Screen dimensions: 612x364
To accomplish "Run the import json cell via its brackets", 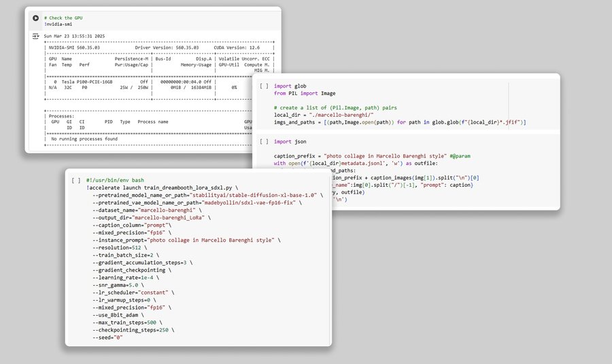I will coord(265,142).
